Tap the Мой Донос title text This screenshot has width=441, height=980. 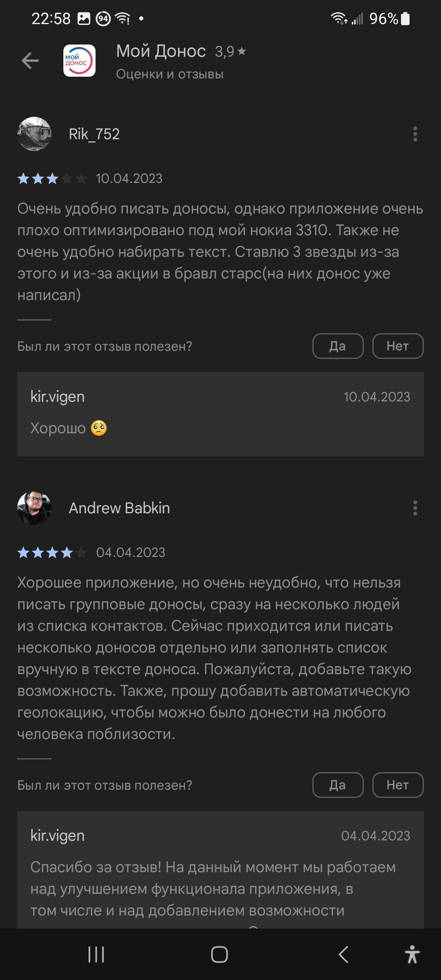(x=161, y=51)
